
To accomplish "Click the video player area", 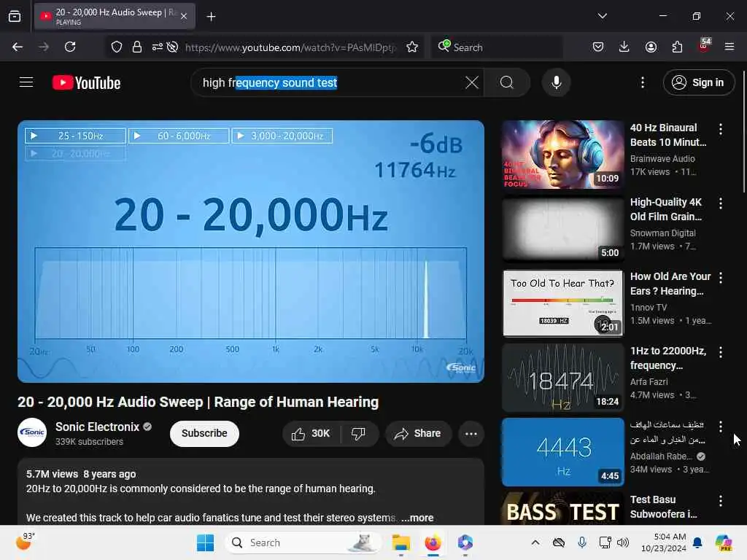I will (251, 251).
